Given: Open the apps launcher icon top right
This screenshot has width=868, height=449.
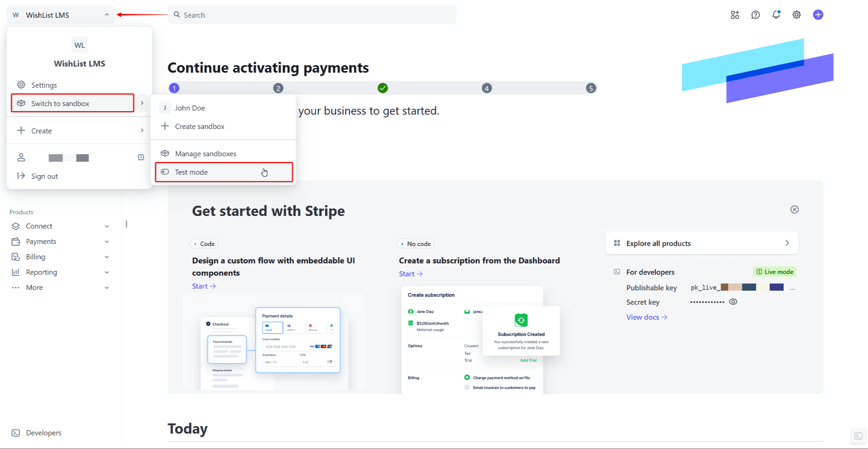Looking at the screenshot, I should pos(735,15).
